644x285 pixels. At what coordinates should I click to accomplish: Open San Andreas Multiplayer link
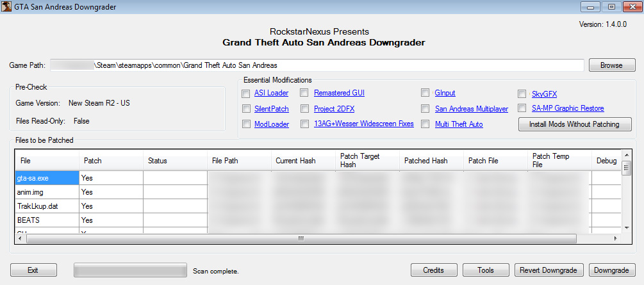472,109
